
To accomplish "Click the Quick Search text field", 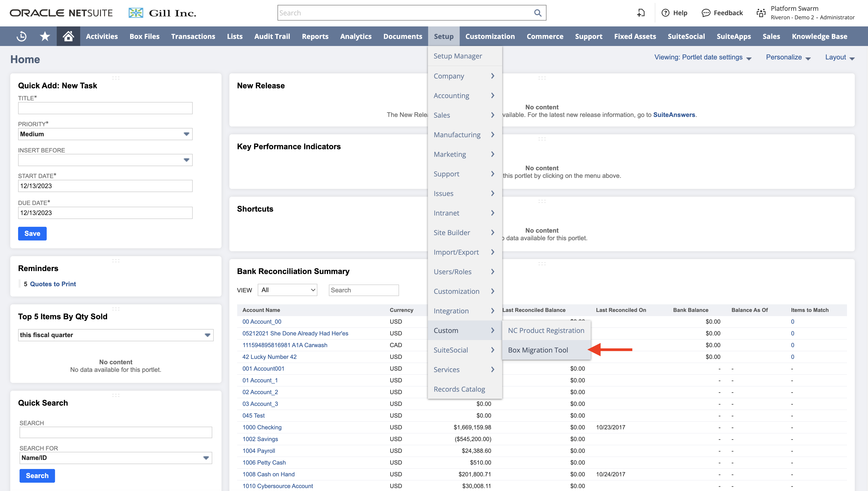I will tap(116, 432).
